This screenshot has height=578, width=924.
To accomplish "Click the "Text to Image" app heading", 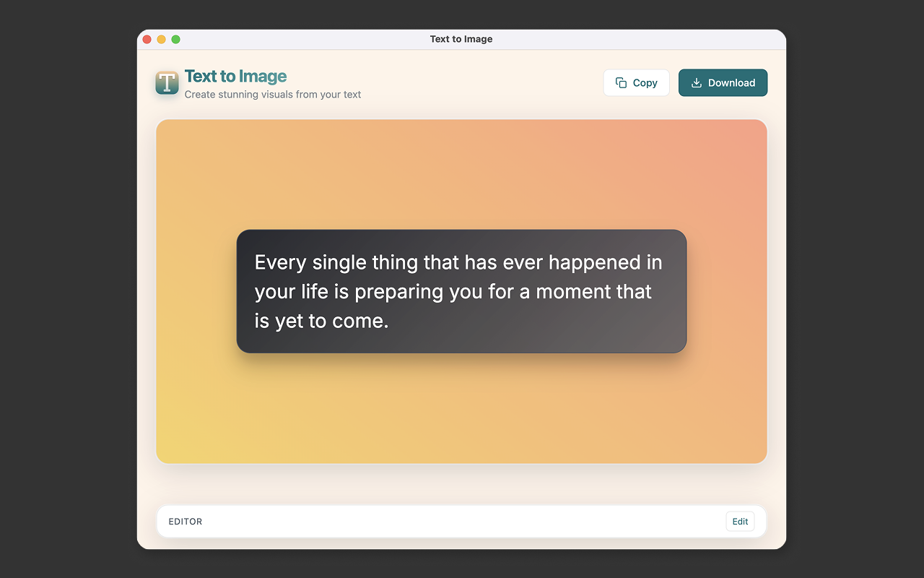I will coord(235,76).
